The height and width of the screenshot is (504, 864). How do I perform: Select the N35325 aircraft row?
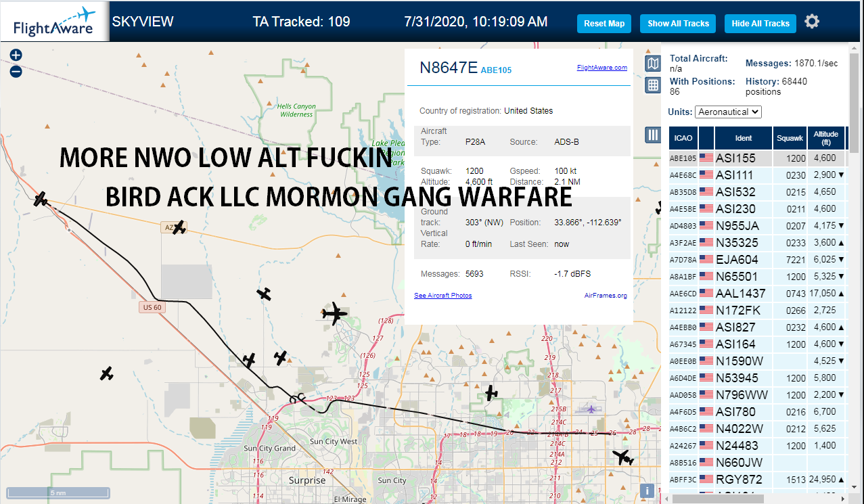pyautogui.click(x=757, y=243)
